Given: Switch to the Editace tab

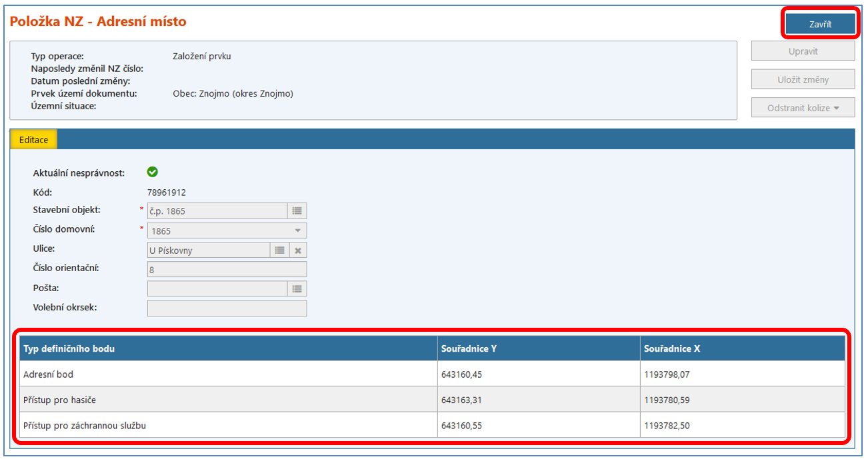Looking at the screenshot, I should [34, 140].
